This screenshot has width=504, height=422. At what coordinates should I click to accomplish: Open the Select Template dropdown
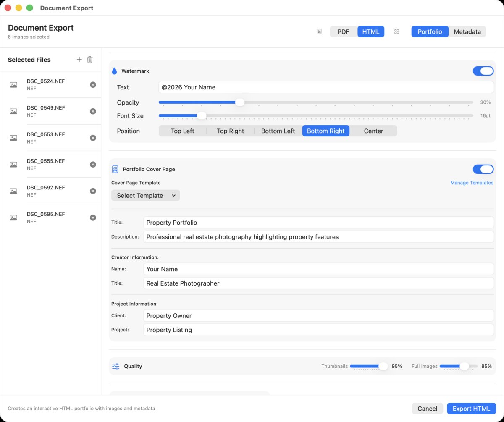tap(145, 195)
